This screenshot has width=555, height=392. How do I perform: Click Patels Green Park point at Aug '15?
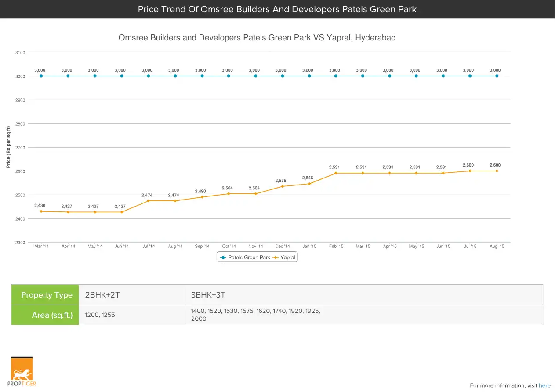[x=497, y=76]
